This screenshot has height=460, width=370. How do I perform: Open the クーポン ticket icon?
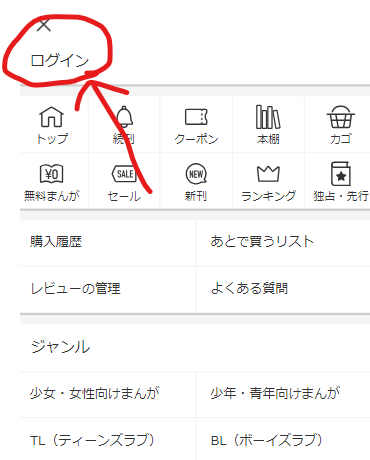coord(196,117)
